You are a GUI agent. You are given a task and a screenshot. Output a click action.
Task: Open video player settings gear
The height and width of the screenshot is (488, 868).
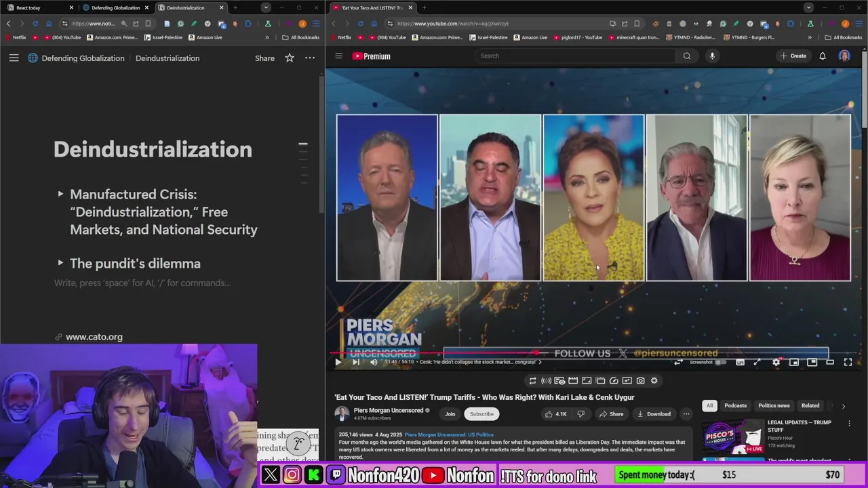(776, 362)
